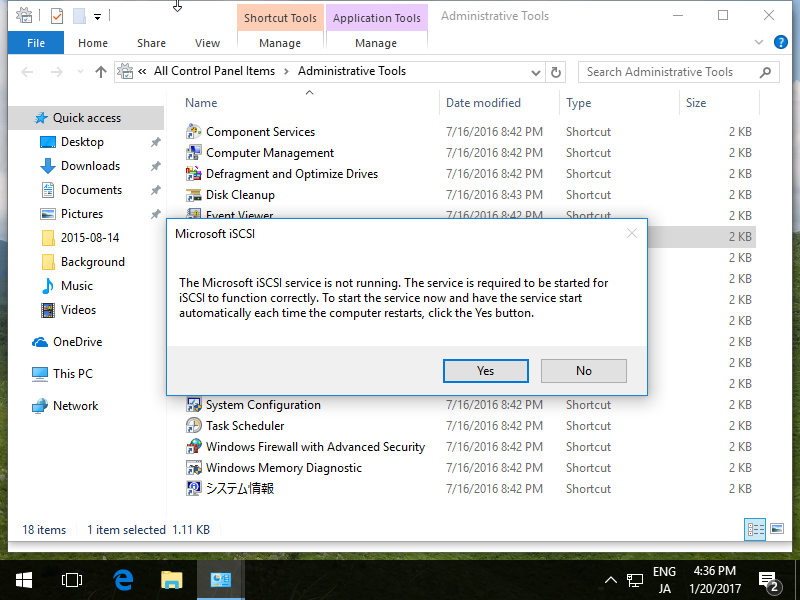Click the taskbar clock showing 4:36 PM

coord(715,580)
